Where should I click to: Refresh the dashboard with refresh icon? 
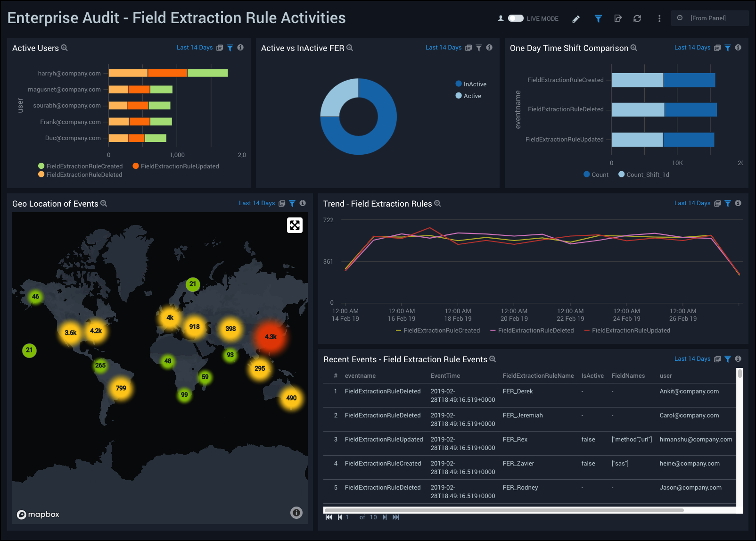click(x=637, y=18)
